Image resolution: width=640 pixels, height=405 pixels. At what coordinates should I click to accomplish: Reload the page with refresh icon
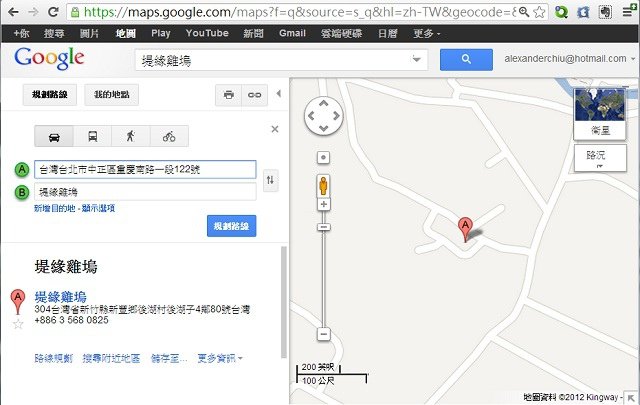[x=53, y=12]
